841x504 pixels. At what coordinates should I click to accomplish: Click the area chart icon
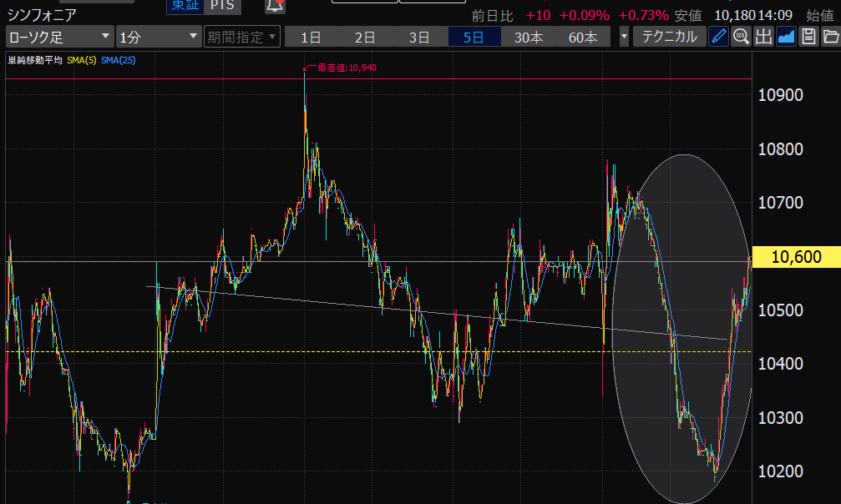[786, 37]
